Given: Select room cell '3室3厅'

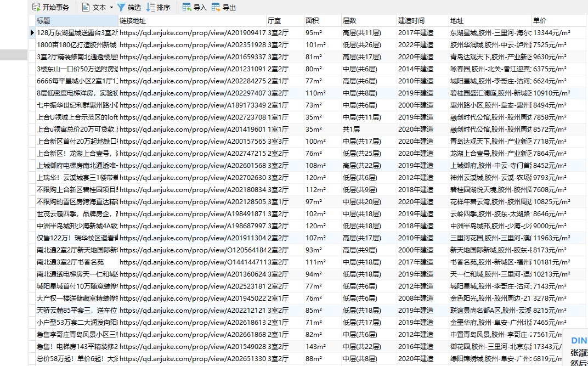Looking at the screenshot, I should pyautogui.click(x=285, y=141).
